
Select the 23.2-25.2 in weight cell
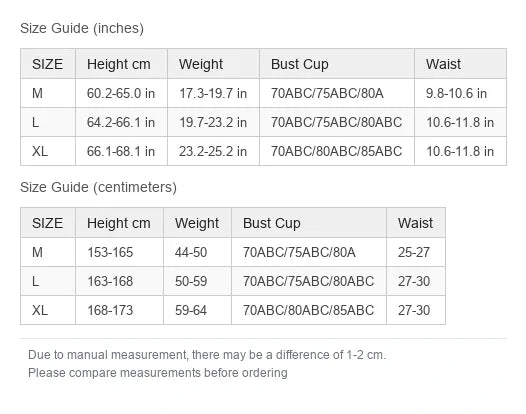pos(213,151)
